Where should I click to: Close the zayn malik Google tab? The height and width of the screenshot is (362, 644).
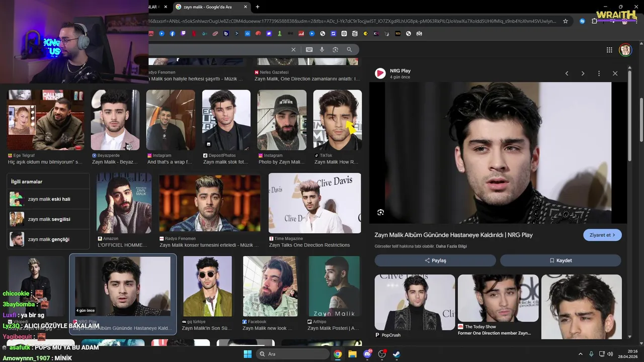tap(246, 7)
